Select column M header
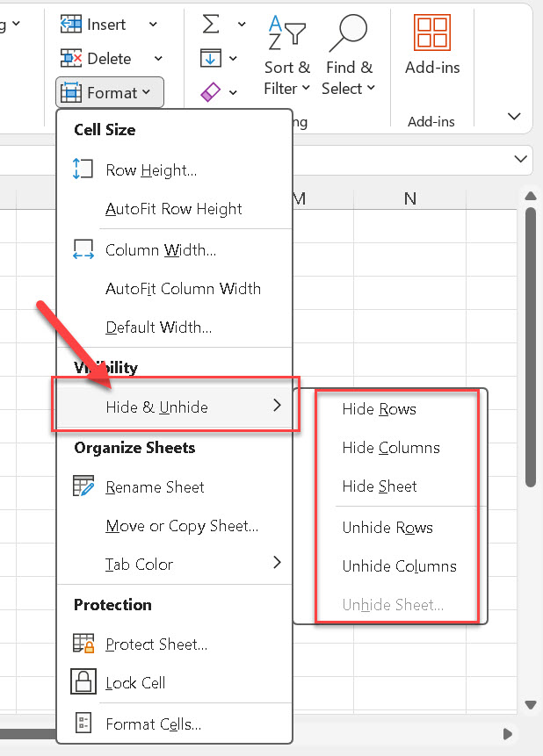543x756 pixels. coord(322,198)
